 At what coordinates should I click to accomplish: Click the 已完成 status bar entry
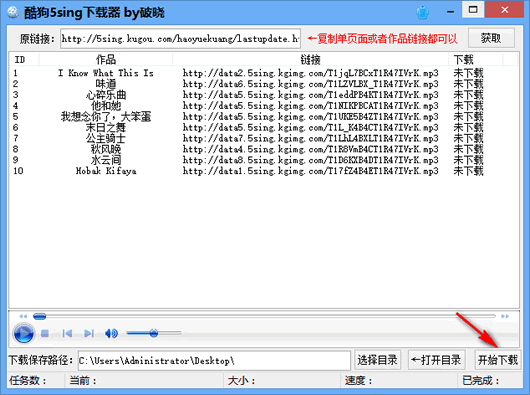pos(481,381)
